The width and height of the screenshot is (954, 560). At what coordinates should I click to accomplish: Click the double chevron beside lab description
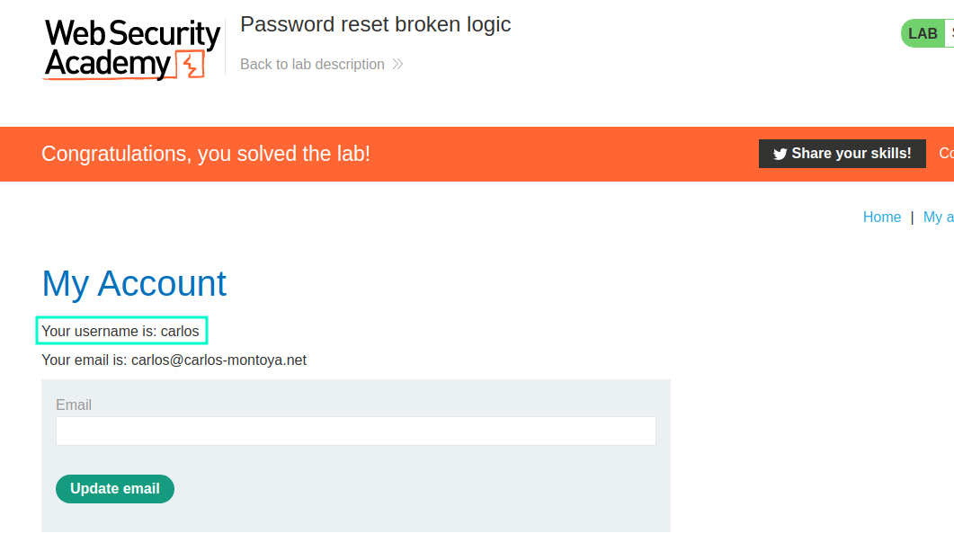pyautogui.click(x=398, y=65)
